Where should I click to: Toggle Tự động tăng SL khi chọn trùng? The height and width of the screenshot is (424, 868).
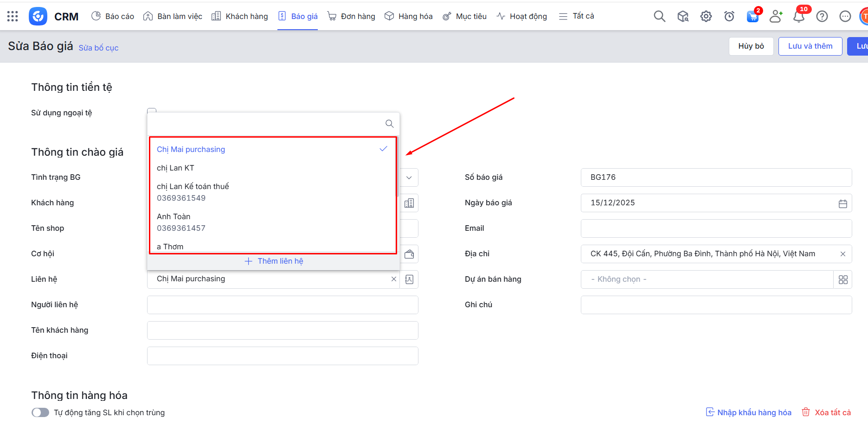click(40, 412)
